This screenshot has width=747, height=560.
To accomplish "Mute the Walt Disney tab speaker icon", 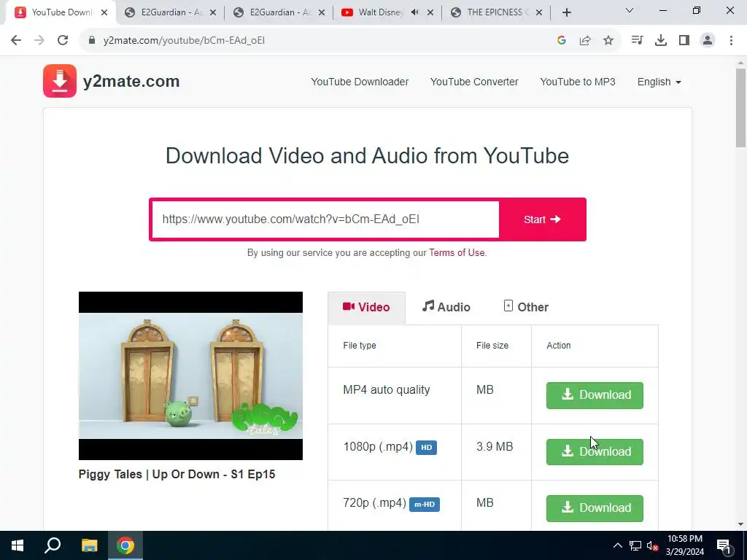I will pyautogui.click(x=415, y=12).
